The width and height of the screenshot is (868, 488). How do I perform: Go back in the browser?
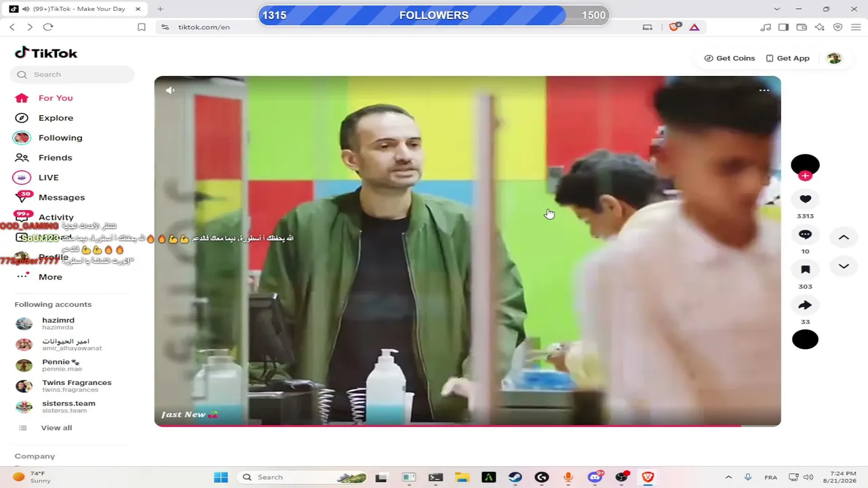click(x=12, y=27)
